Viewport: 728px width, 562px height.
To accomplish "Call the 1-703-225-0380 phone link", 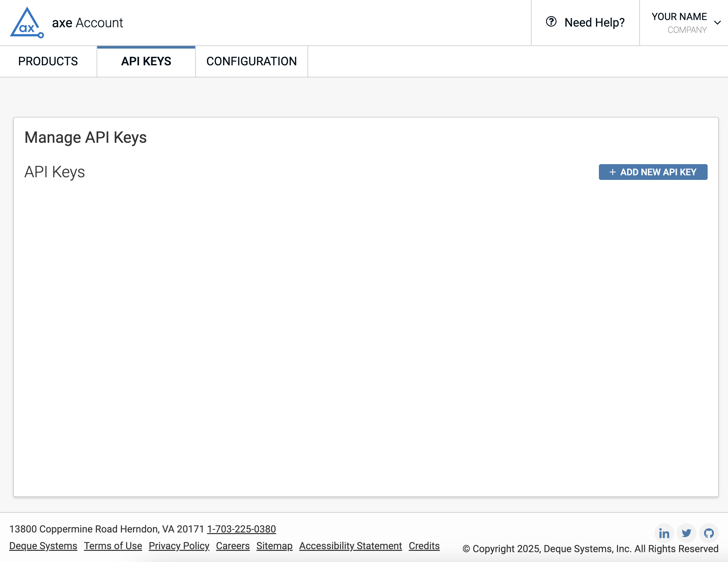I will pos(241,529).
